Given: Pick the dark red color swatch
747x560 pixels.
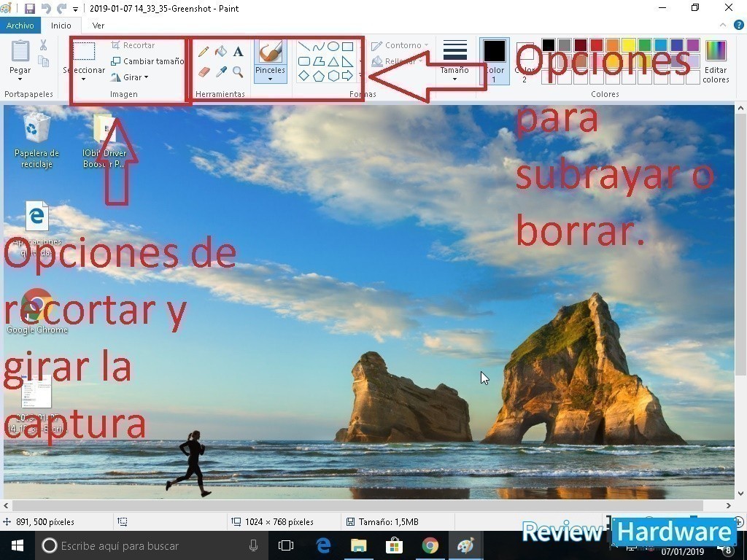Looking at the screenshot, I should [x=581, y=44].
